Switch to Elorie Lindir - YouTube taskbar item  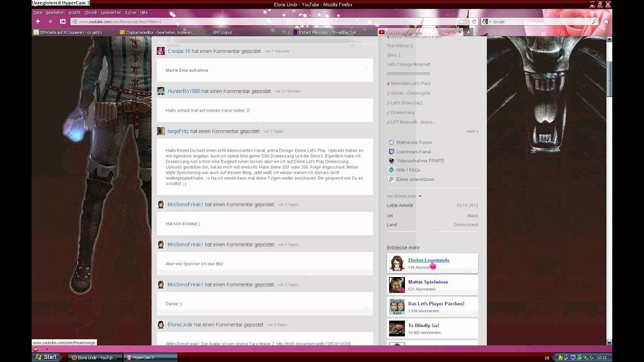[95, 357]
